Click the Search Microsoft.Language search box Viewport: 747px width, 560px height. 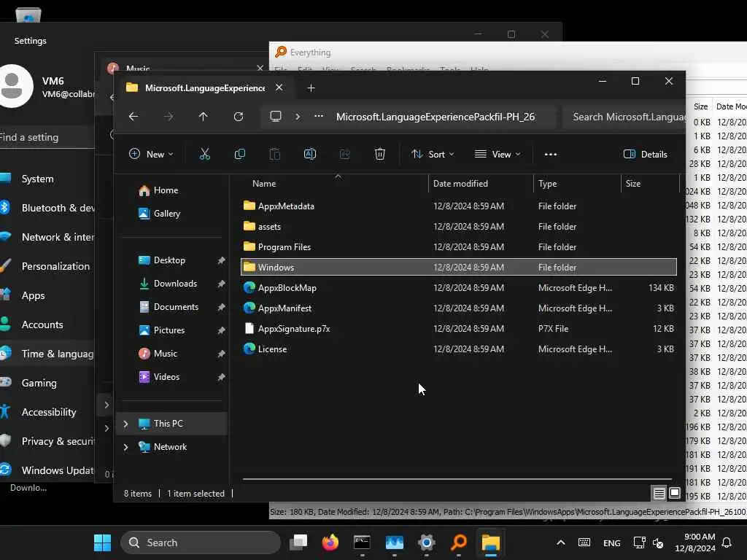(x=624, y=117)
